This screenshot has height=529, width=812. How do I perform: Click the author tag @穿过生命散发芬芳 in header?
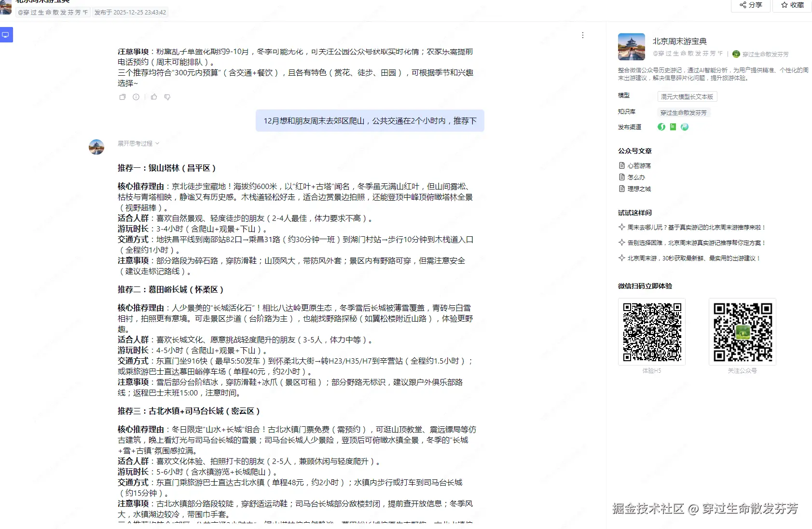pos(53,13)
